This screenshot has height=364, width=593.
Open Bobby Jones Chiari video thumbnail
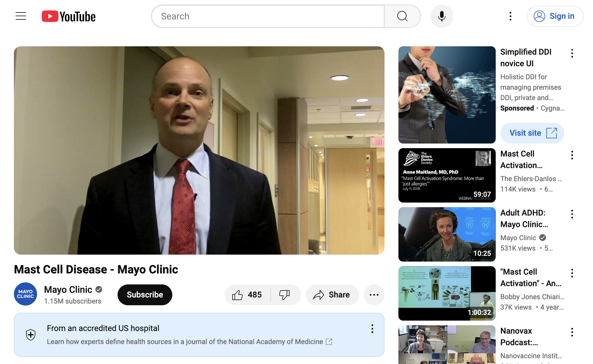[447, 293]
